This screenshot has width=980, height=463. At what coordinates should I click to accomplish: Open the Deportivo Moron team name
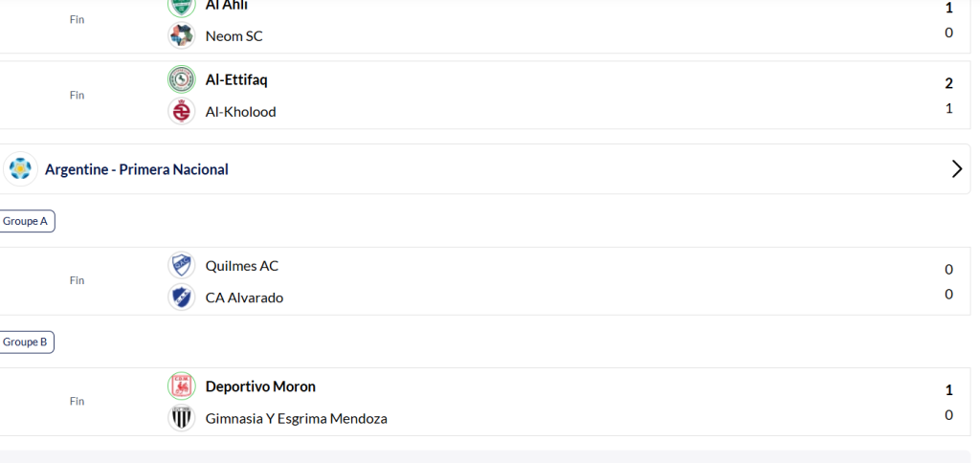[x=260, y=386]
